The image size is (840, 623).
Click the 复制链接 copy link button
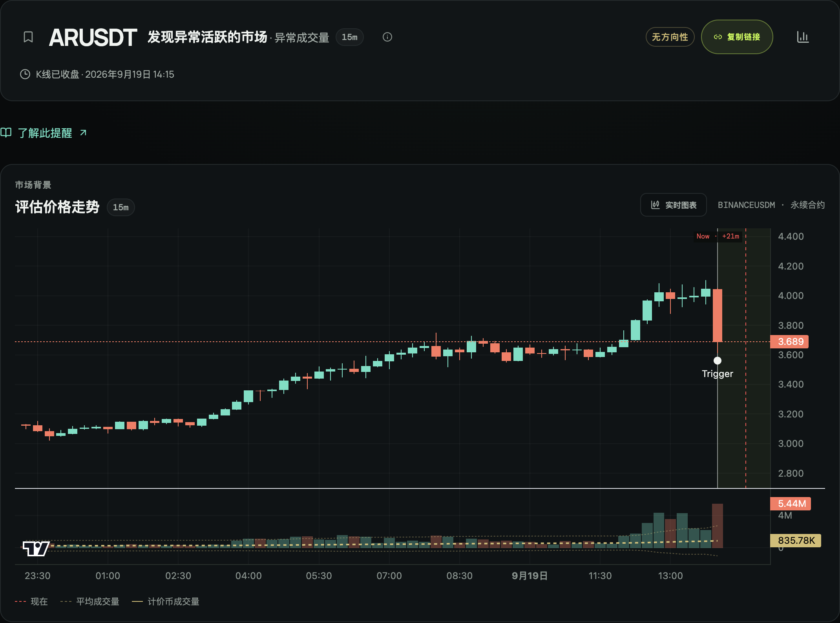737,37
